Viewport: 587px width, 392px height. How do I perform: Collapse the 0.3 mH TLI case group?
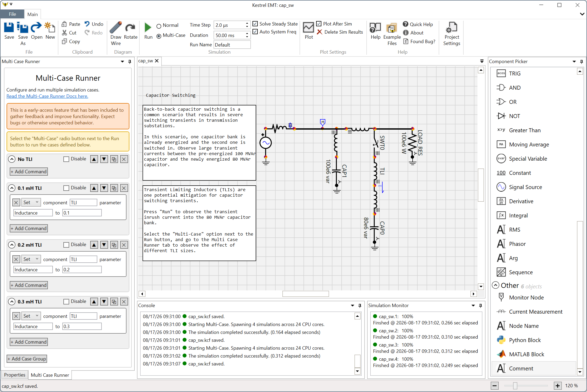[x=12, y=302]
